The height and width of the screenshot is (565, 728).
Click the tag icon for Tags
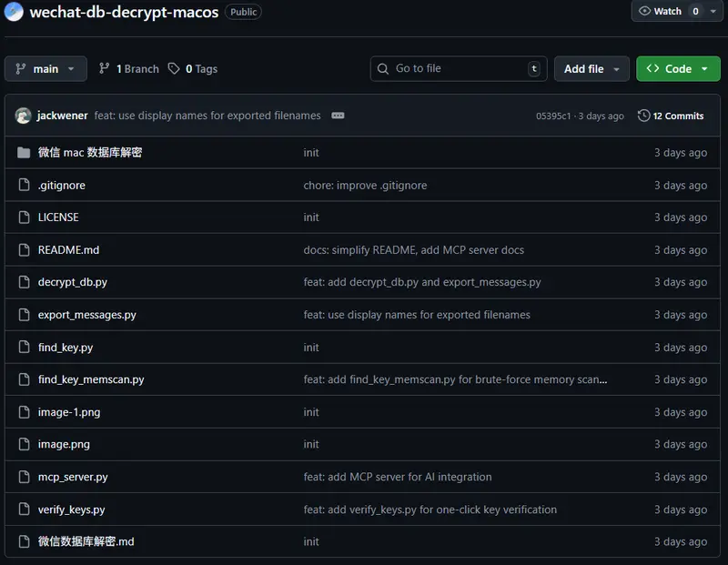pos(174,68)
